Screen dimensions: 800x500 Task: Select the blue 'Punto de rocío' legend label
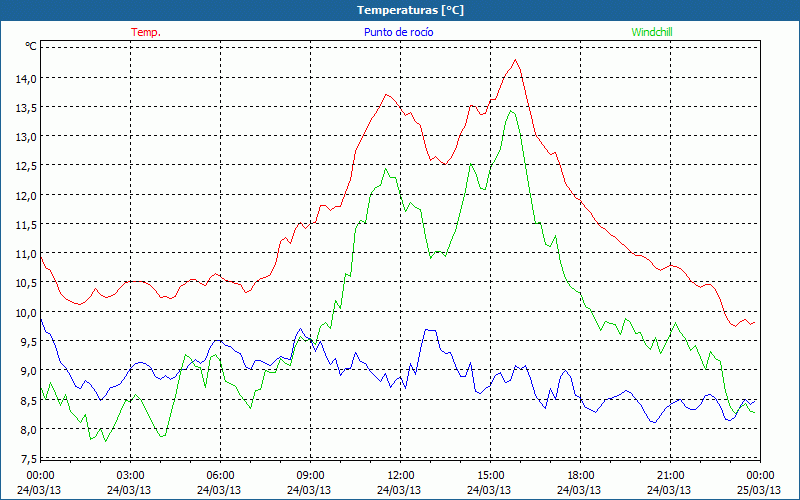tap(398, 32)
